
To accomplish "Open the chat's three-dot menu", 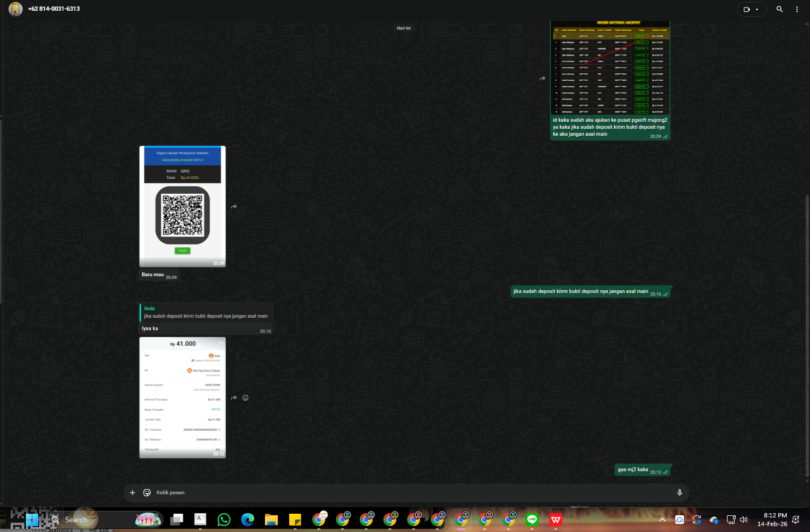I will (797, 9).
